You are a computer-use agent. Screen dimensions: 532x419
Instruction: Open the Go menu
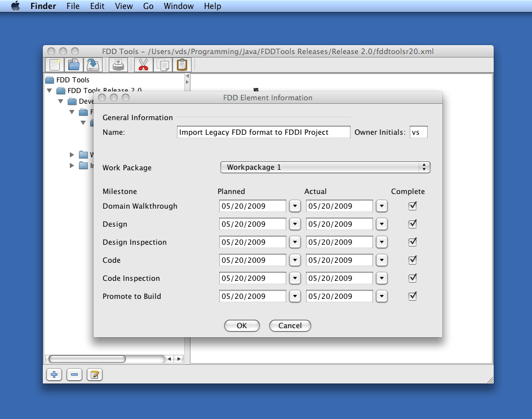coord(148,6)
